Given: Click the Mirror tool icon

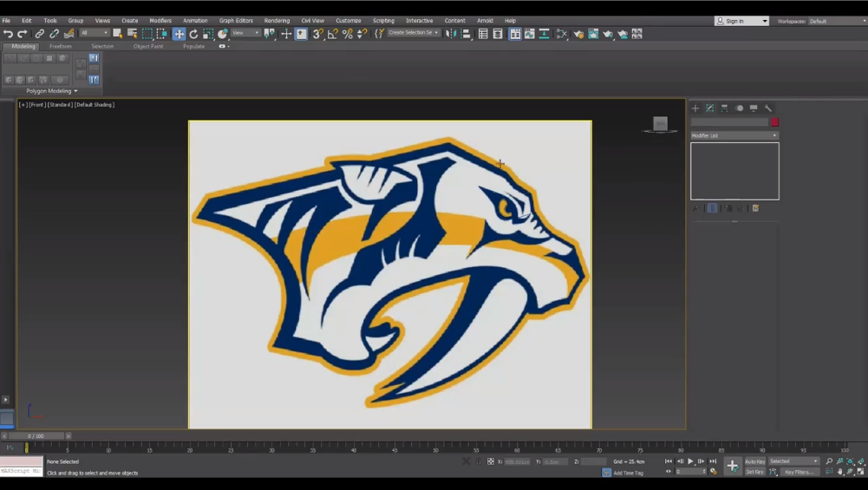Looking at the screenshot, I should (451, 34).
